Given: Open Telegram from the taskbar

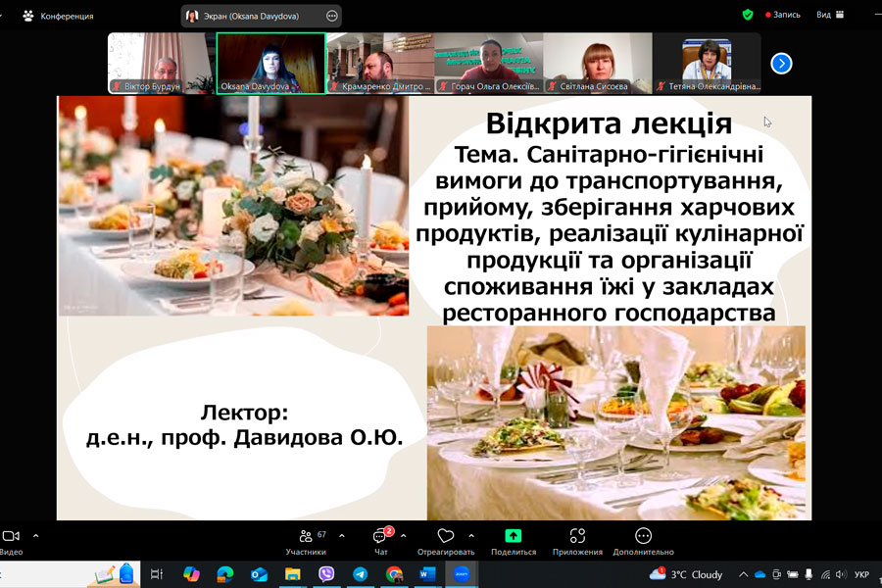Looking at the screenshot, I should 360,574.
